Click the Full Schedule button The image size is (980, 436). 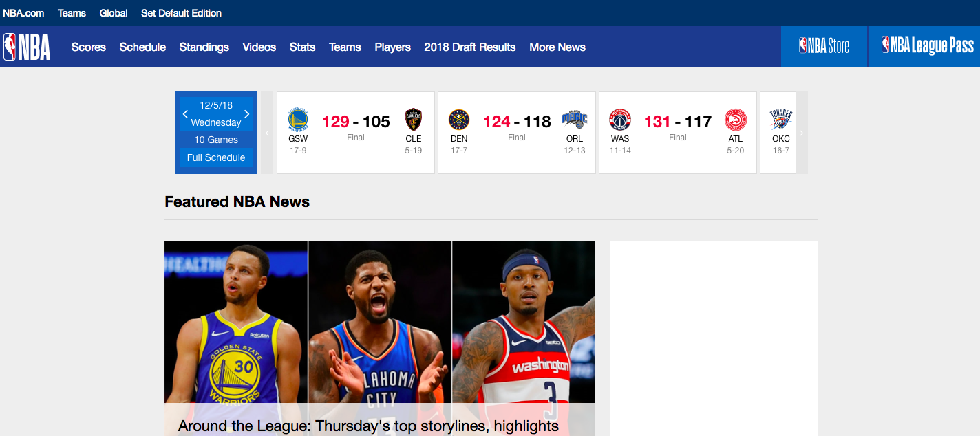pos(216,157)
